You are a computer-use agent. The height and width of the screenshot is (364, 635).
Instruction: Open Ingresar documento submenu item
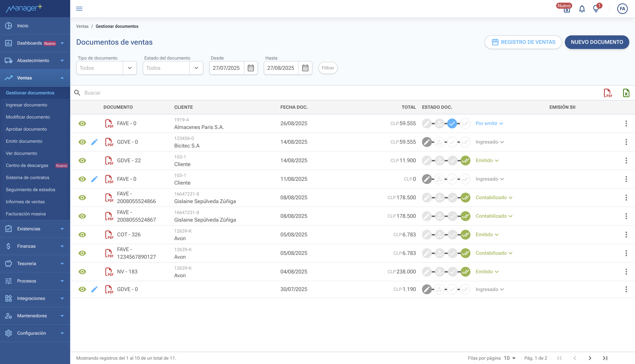click(x=27, y=105)
